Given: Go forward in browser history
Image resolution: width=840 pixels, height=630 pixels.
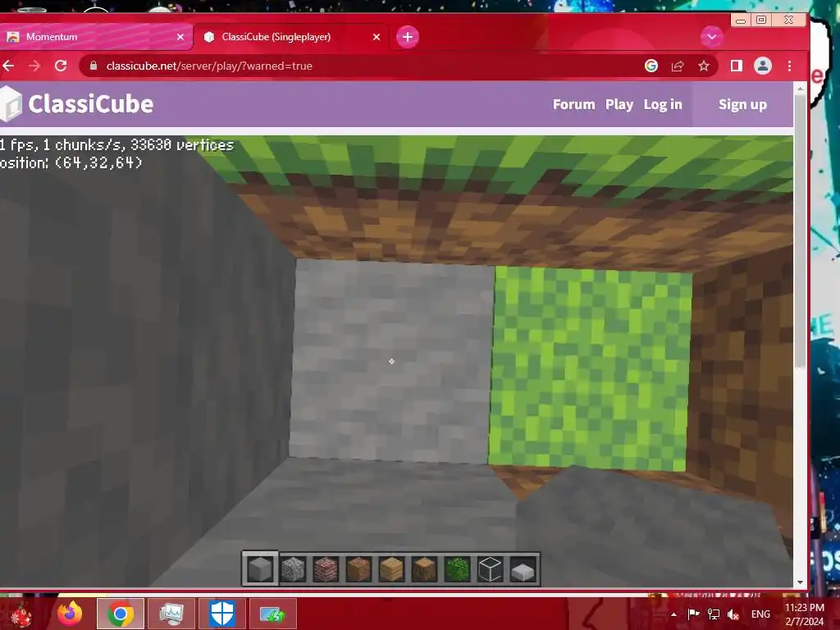Looking at the screenshot, I should coord(34,66).
